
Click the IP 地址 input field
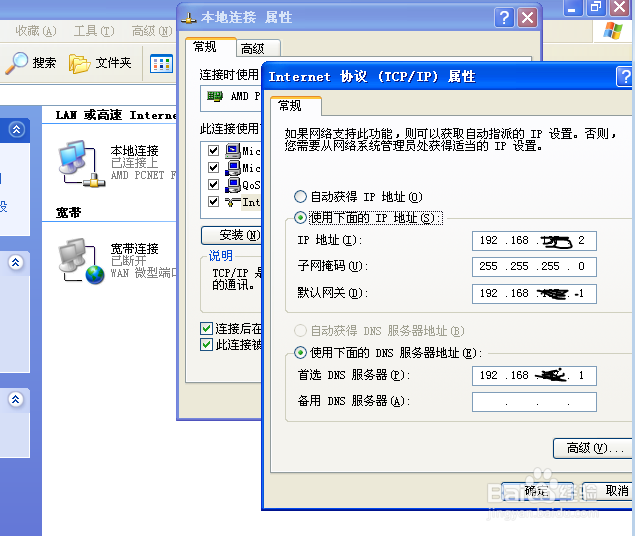point(534,241)
